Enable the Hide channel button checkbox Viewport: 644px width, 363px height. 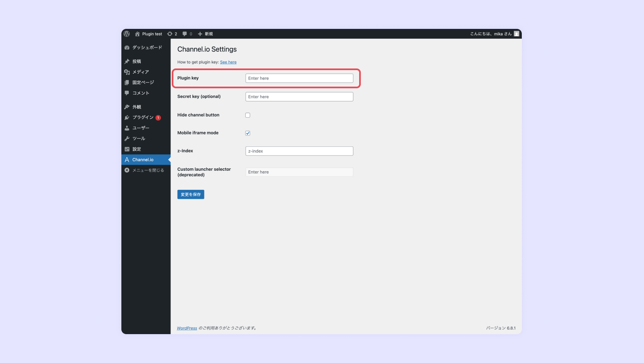(x=248, y=115)
